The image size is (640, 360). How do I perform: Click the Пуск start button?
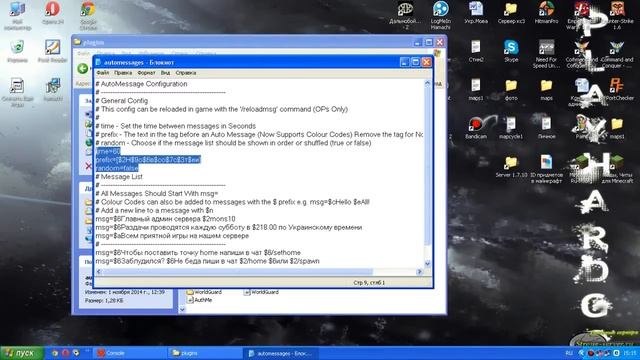[x=22, y=353]
